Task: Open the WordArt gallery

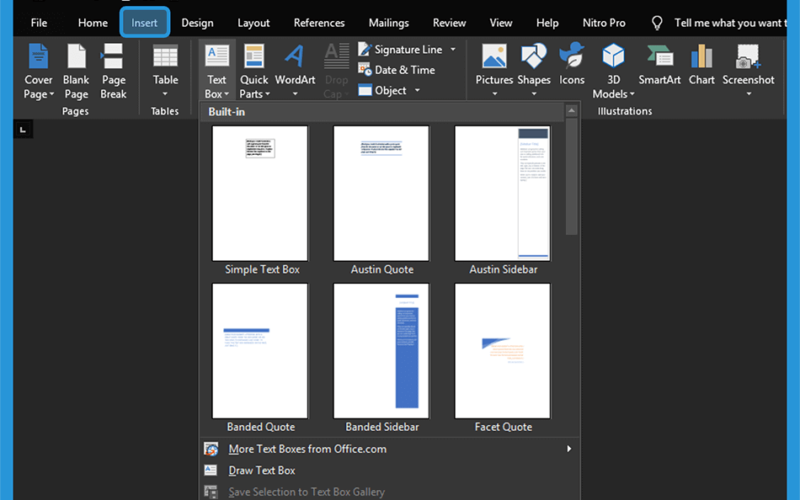Action: pyautogui.click(x=294, y=71)
